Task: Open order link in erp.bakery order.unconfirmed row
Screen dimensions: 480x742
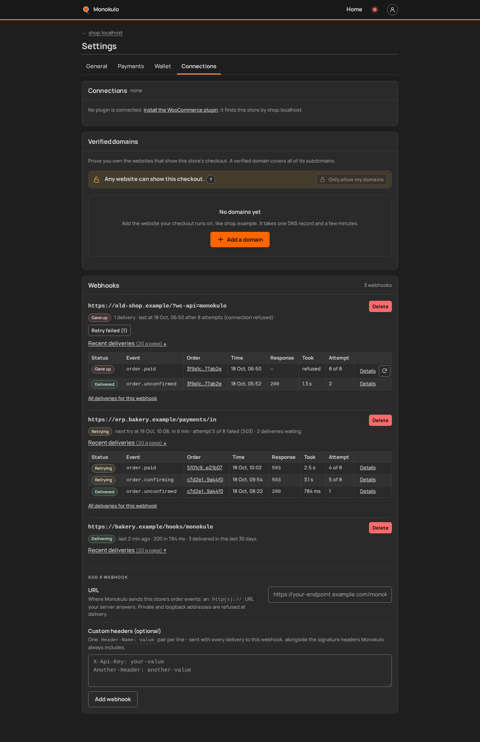Action: [205, 491]
